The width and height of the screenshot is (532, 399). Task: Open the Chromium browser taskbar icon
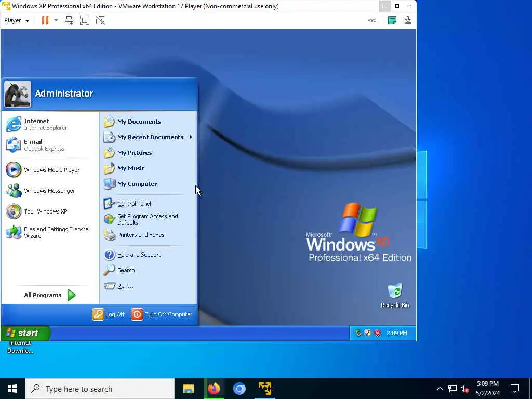coord(239,389)
